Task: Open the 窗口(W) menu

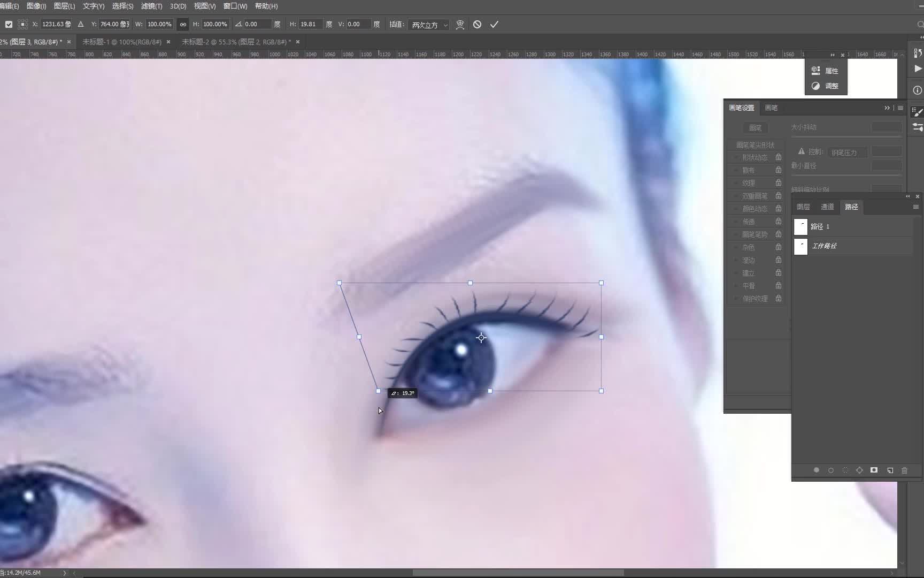Action: point(235,6)
